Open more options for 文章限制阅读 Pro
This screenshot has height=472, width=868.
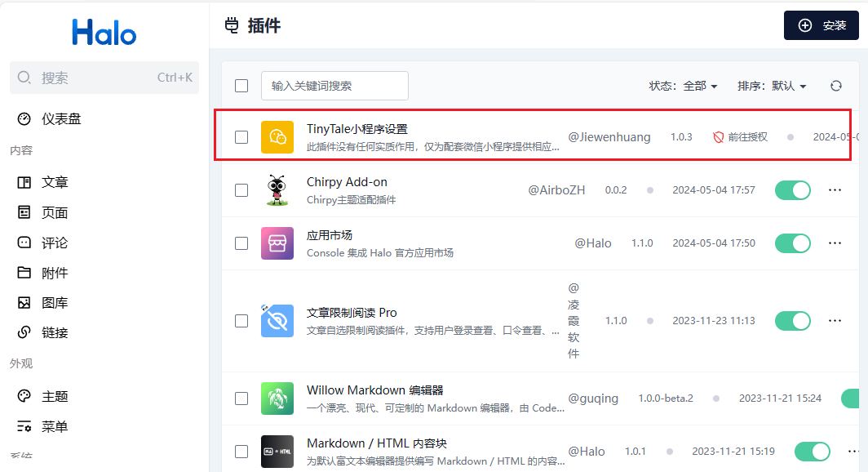[x=835, y=321]
